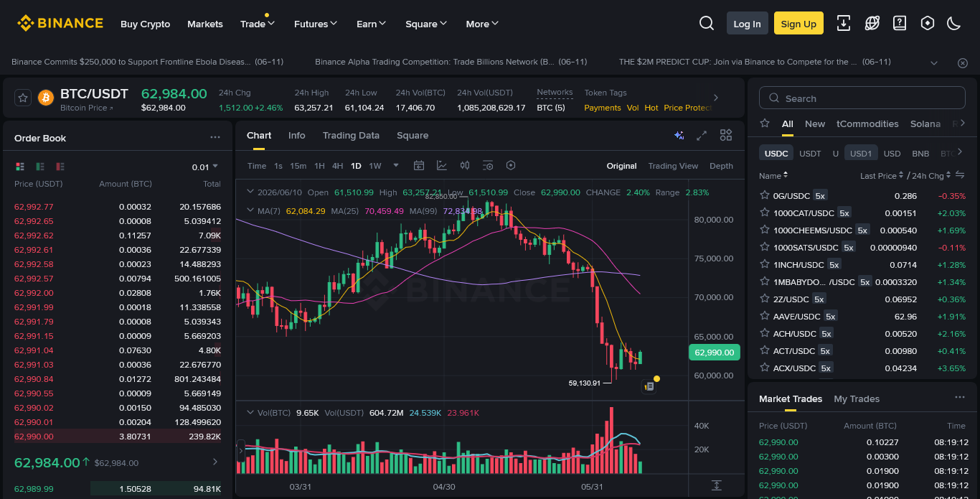Open chart display settings icon
The width and height of the screenshot is (980, 499).
(x=488, y=165)
